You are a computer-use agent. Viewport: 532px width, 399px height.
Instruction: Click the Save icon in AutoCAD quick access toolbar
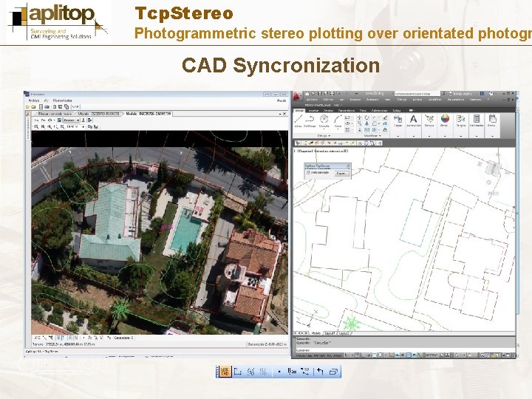click(319, 93)
